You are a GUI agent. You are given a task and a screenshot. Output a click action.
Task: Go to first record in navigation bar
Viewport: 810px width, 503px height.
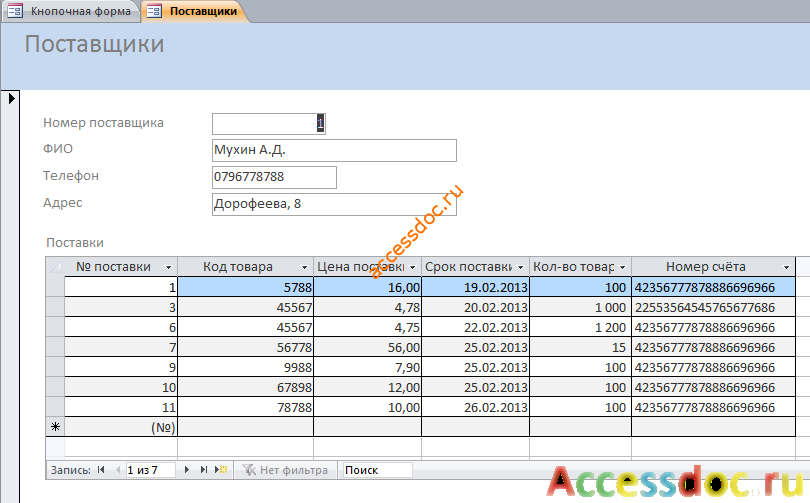(101, 469)
